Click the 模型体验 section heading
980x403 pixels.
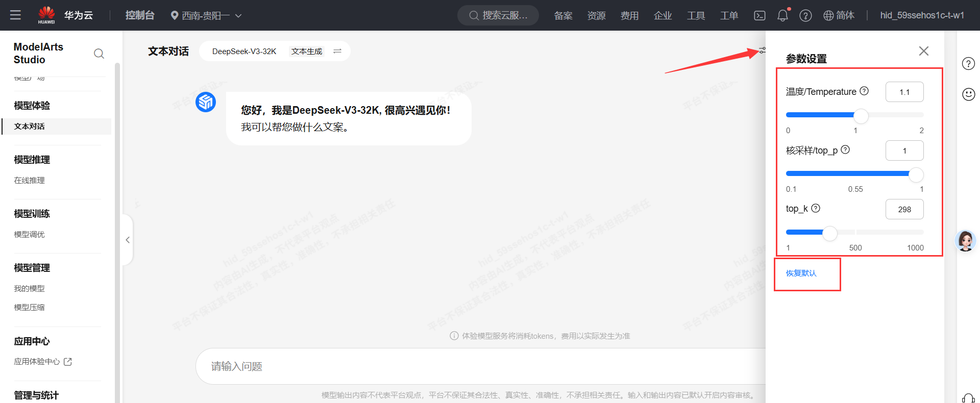coord(32,106)
